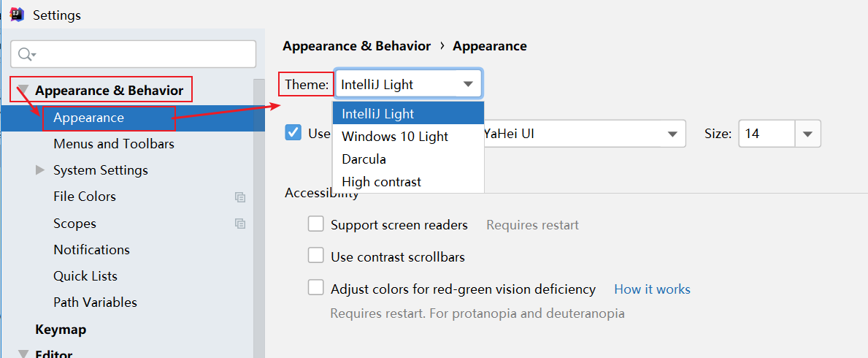Click the project-level icon beside Scopes
Image resolution: width=868 pixels, height=358 pixels.
coord(239,224)
